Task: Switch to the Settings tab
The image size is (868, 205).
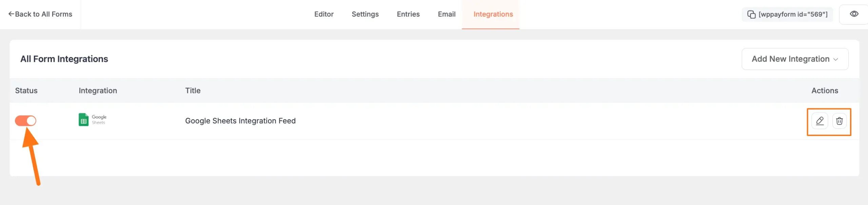Action: click(x=365, y=14)
